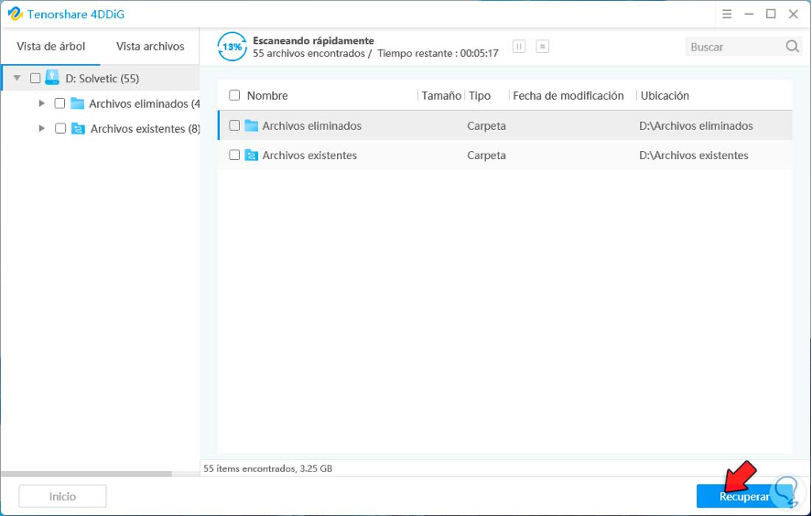
Task: Click the D: Solvetic drive icon
Action: click(x=52, y=78)
